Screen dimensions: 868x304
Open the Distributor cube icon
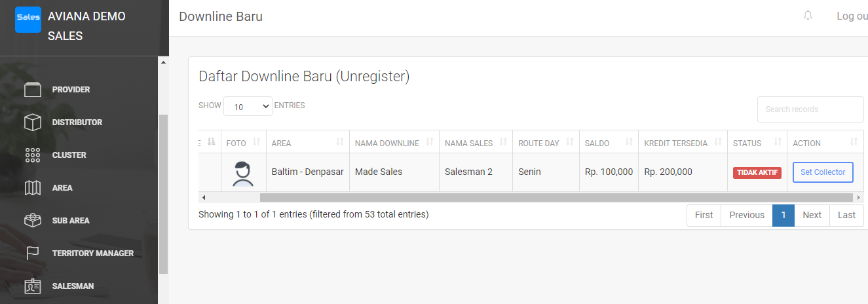33,123
